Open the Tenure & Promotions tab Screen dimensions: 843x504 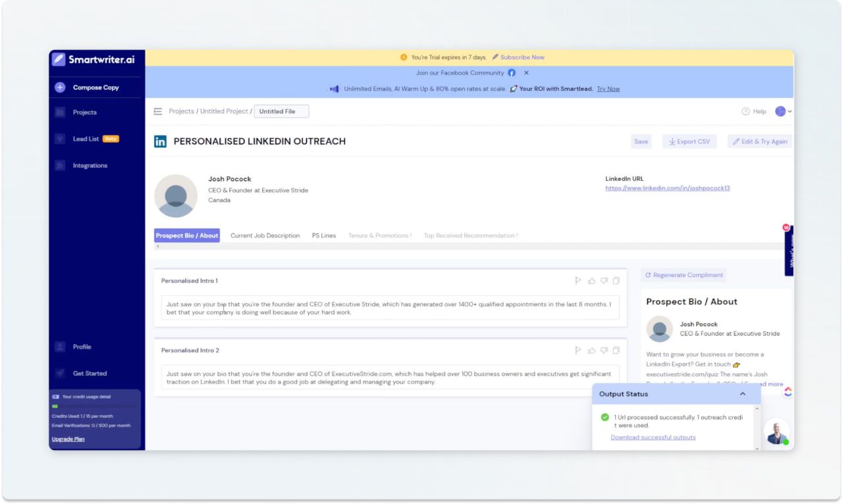pos(380,236)
